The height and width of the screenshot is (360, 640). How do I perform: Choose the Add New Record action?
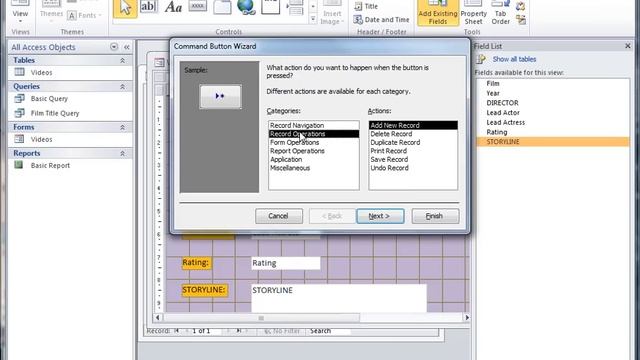tap(413, 125)
